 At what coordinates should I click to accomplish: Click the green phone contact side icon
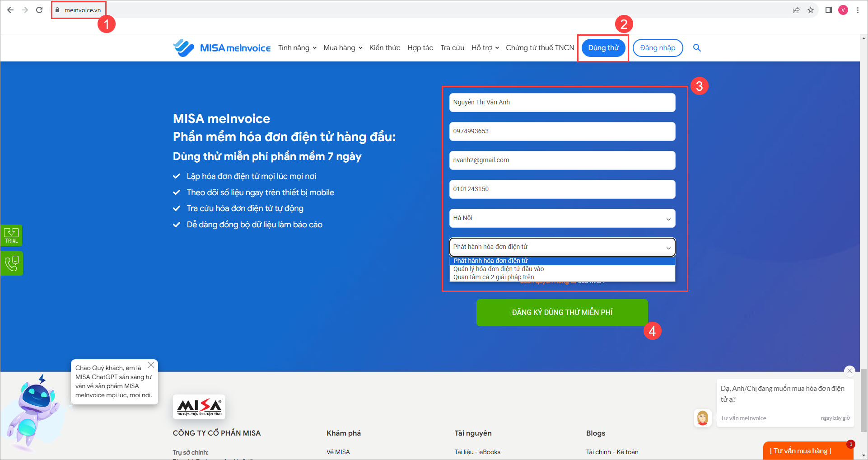[x=11, y=263]
